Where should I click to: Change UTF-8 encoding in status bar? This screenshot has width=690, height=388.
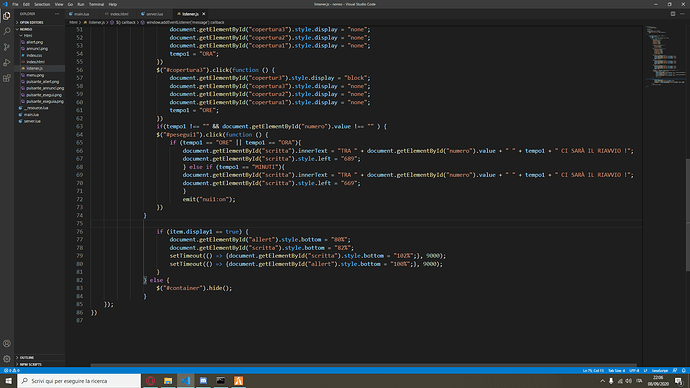(634, 370)
